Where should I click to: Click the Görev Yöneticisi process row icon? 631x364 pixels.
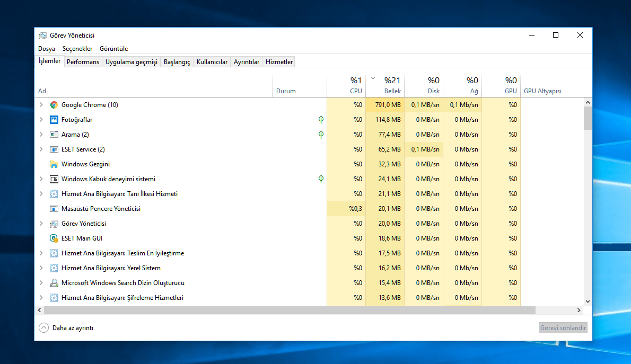coord(54,224)
